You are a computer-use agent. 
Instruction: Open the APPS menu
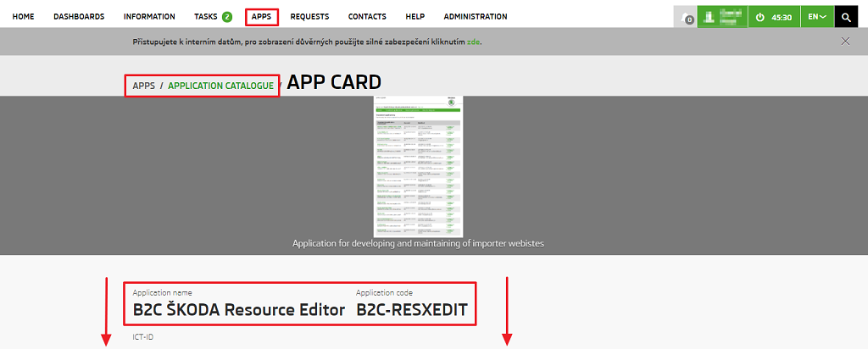pyautogui.click(x=261, y=17)
